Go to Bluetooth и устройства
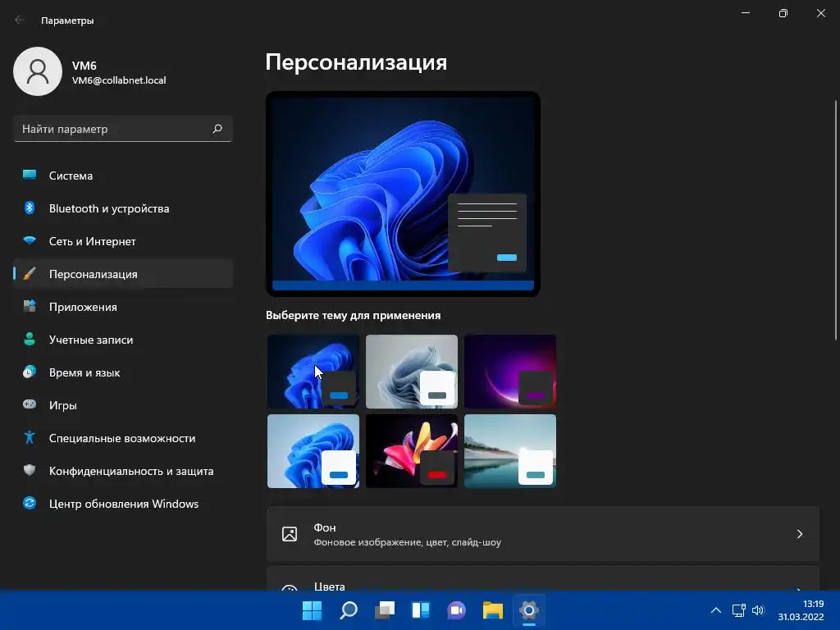Image resolution: width=840 pixels, height=630 pixels. tap(123, 208)
